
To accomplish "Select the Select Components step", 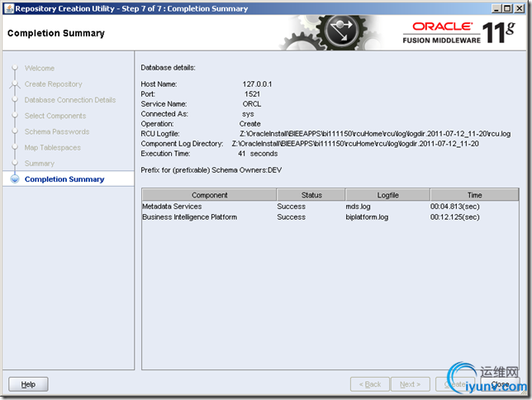I will tap(55, 116).
